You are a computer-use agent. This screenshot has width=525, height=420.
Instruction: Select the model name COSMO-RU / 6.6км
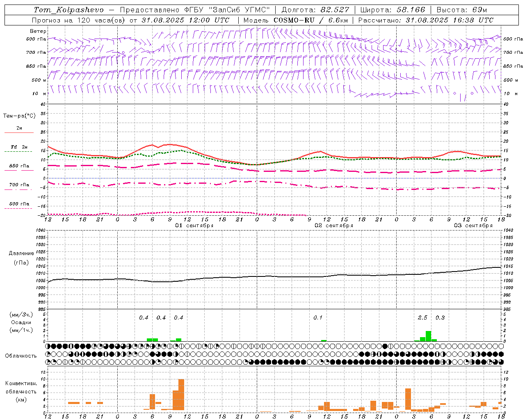click(310, 20)
